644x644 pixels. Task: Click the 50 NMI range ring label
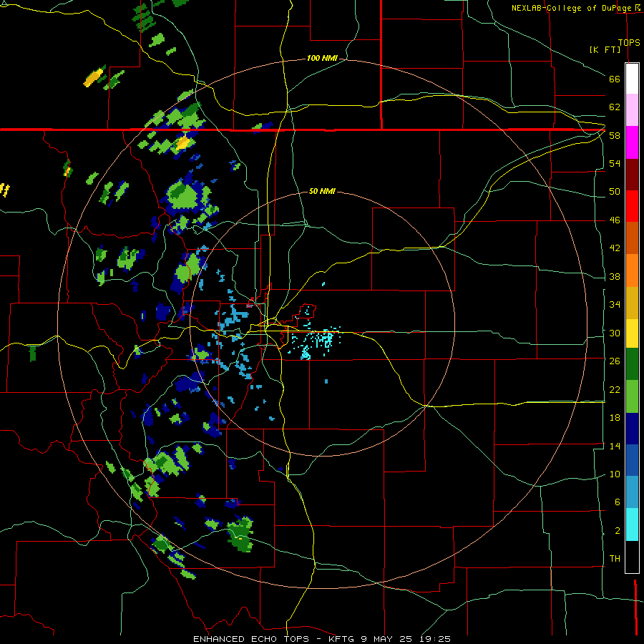point(322,191)
